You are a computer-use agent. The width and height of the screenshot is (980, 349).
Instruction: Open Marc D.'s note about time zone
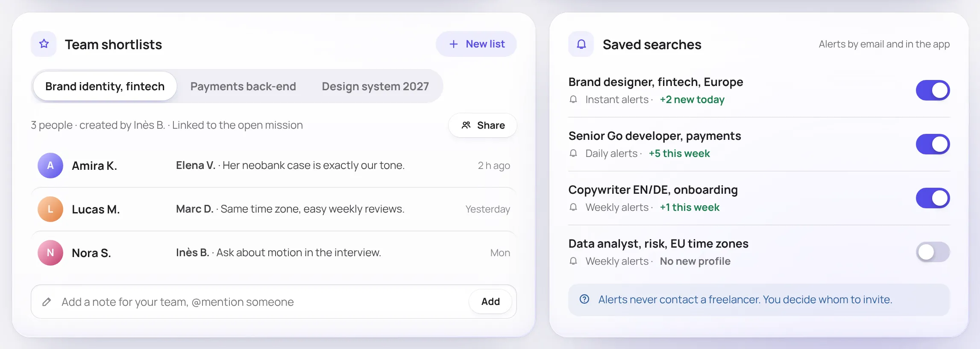click(x=290, y=209)
